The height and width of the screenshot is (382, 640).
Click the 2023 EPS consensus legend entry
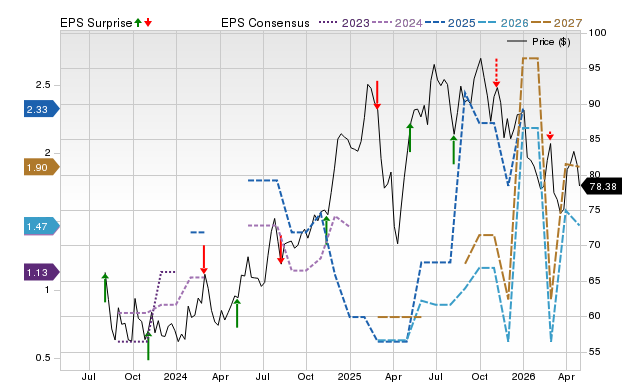click(344, 23)
